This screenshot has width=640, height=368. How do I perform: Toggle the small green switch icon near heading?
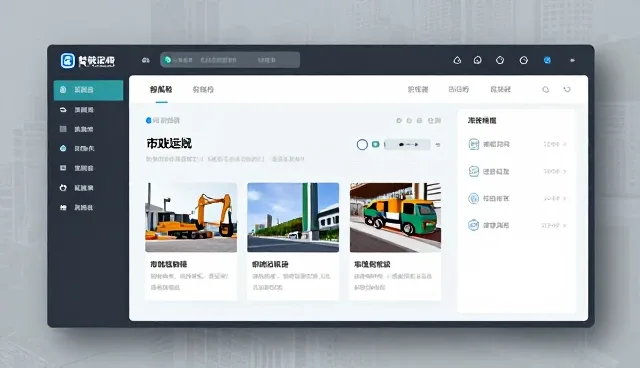pyautogui.click(x=376, y=144)
